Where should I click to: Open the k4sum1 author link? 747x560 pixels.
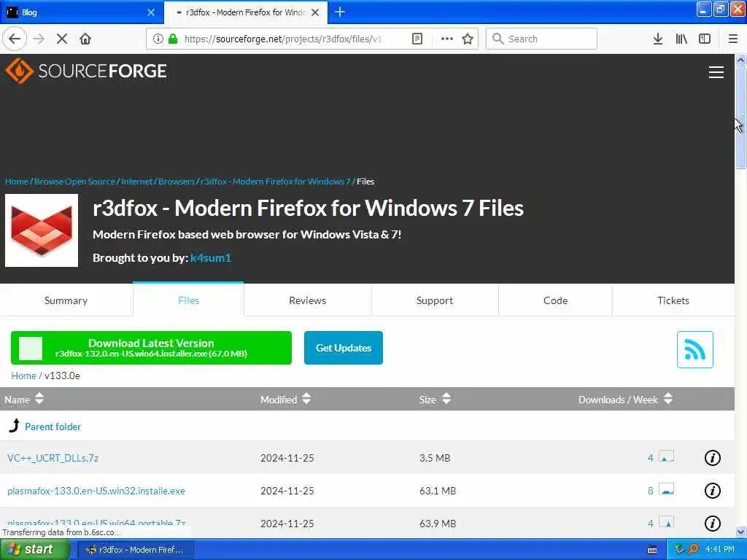211,257
